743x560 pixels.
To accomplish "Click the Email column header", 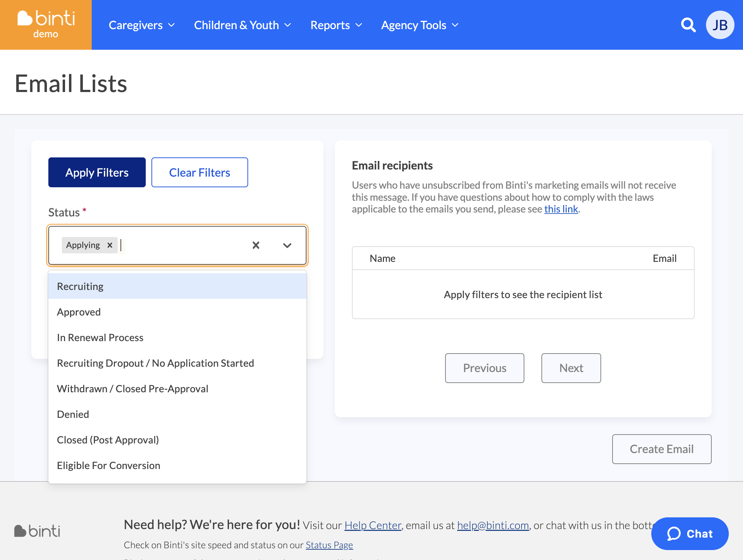I will point(665,258).
